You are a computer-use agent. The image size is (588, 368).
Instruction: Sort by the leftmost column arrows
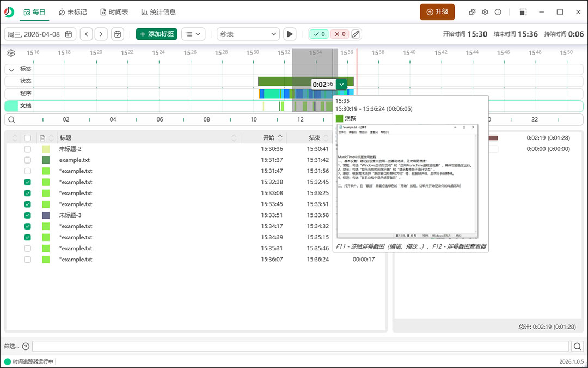15,138
